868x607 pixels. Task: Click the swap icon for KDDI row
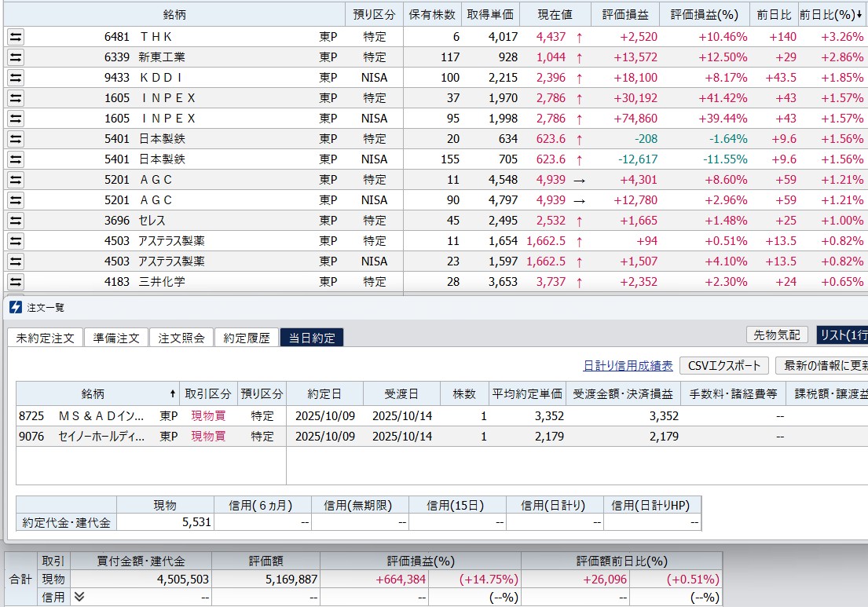coord(16,78)
